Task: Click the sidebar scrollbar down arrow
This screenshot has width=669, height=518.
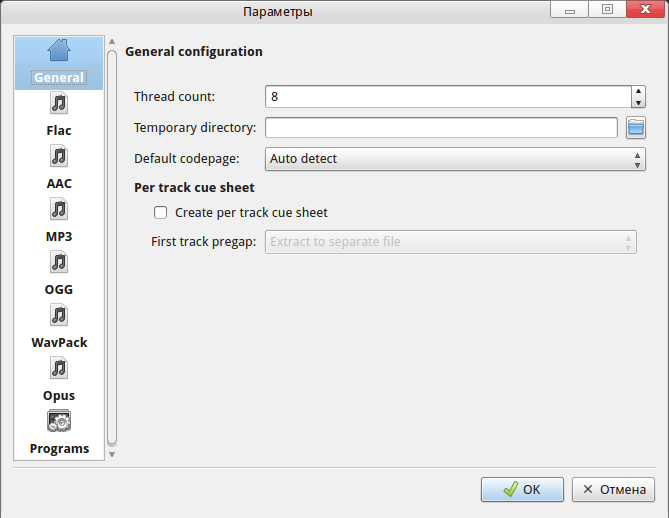Action: [112, 454]
